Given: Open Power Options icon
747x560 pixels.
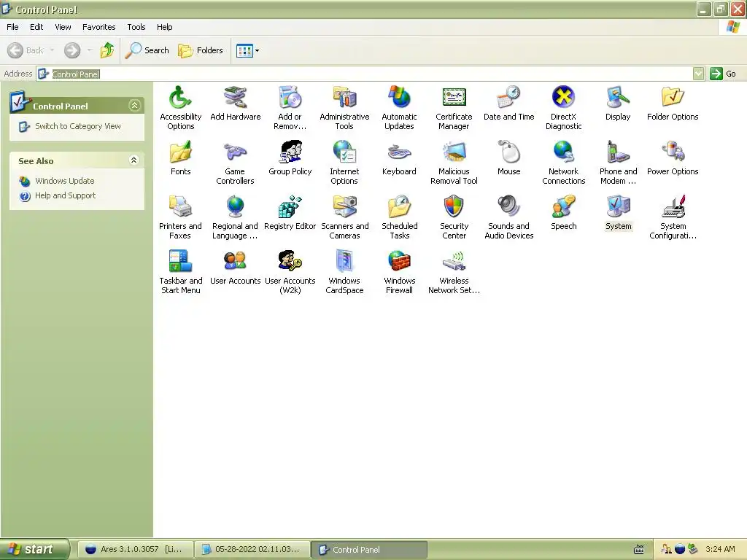Looking at the screenshot, I should (x=673, y=158).
